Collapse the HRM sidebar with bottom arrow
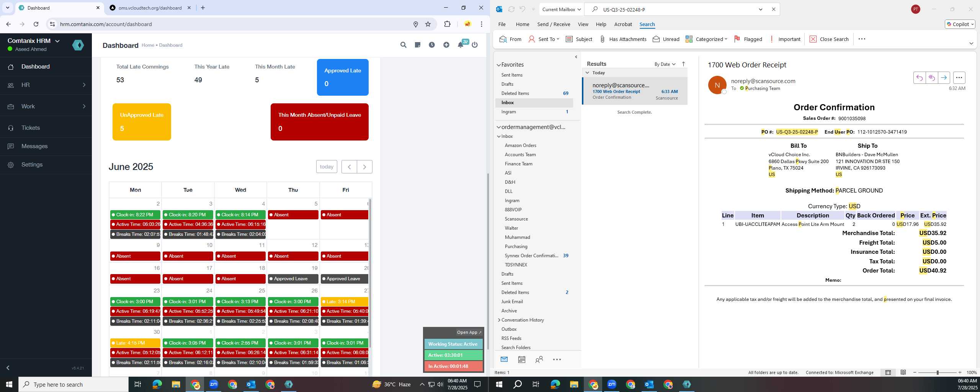 [8, 368]
